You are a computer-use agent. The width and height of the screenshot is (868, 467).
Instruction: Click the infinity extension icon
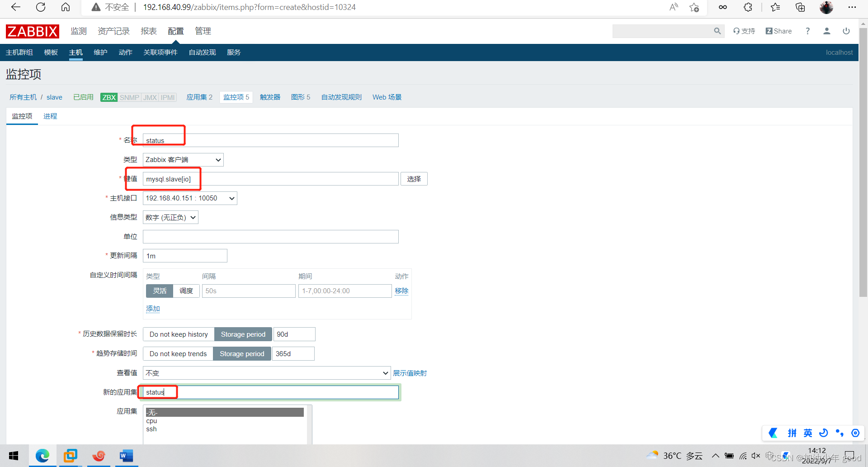coord(723,7)
